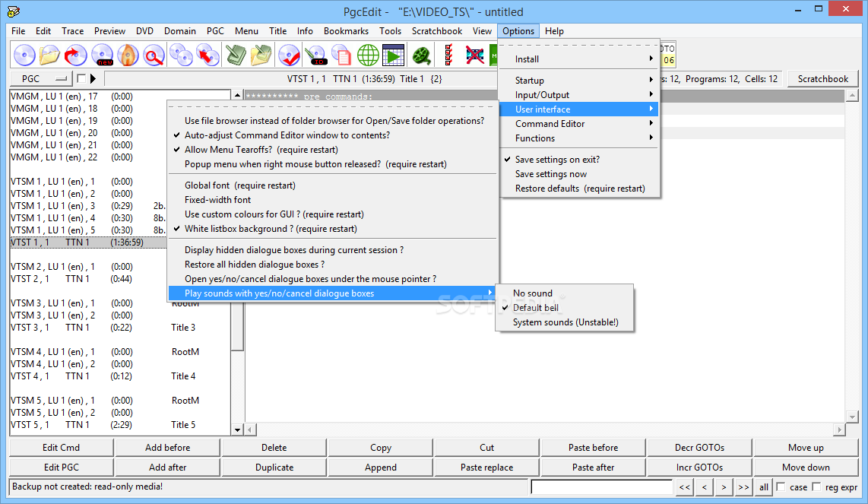Click the green play calendar icon
The width and height of the screenshot is (868, 504).
pos(394,55)
